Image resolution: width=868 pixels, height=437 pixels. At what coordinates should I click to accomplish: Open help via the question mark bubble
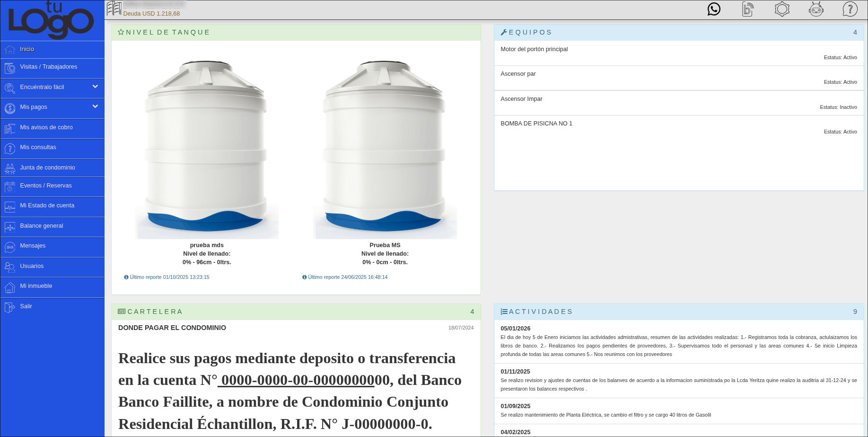click(850, 9)
